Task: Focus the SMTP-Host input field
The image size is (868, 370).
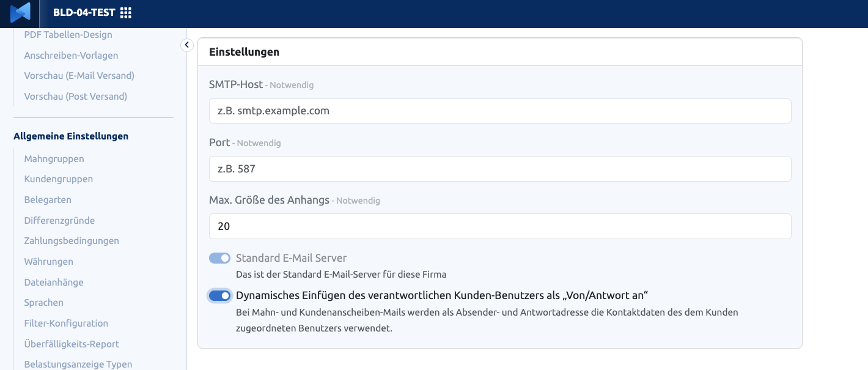Action: tap(500, 111)
